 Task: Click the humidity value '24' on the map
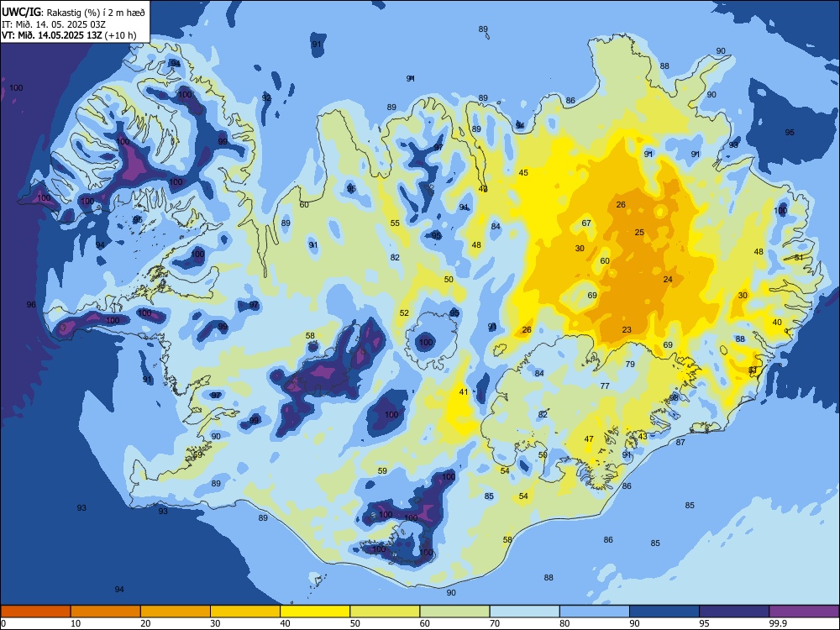(x=668, y=279)
